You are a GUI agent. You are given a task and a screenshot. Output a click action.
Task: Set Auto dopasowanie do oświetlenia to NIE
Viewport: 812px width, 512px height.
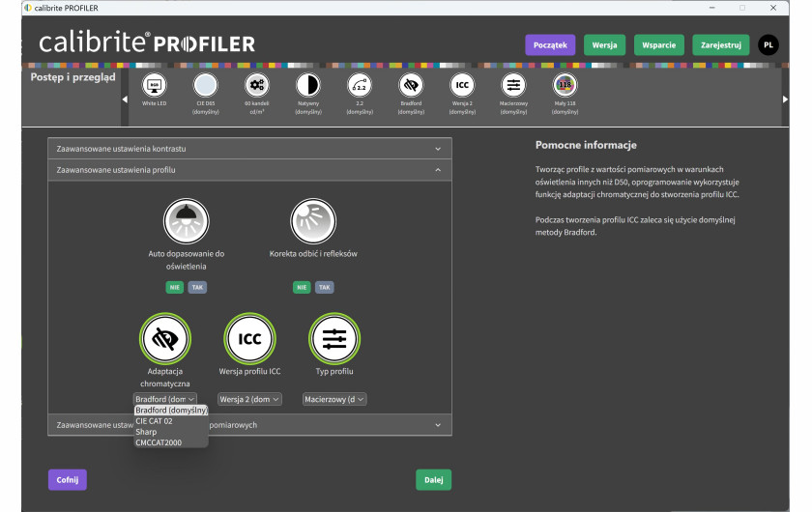pyautogui.click(x=175, y=287)
